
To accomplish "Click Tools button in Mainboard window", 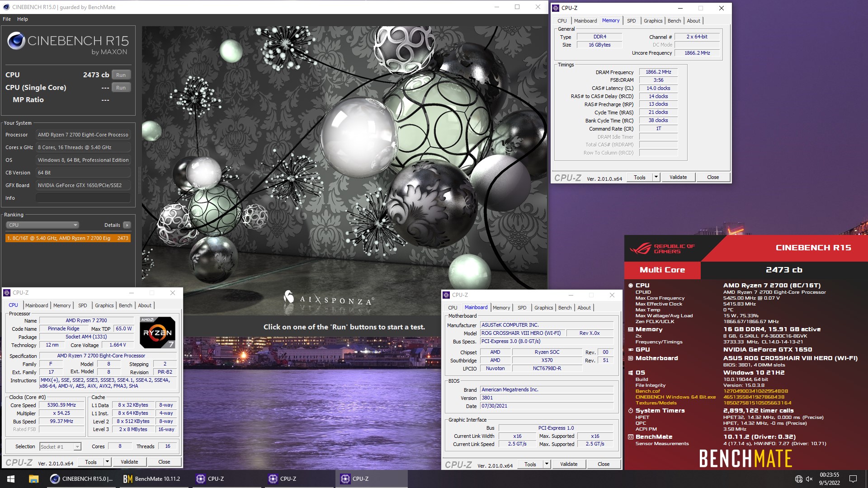I will [530, 464].
